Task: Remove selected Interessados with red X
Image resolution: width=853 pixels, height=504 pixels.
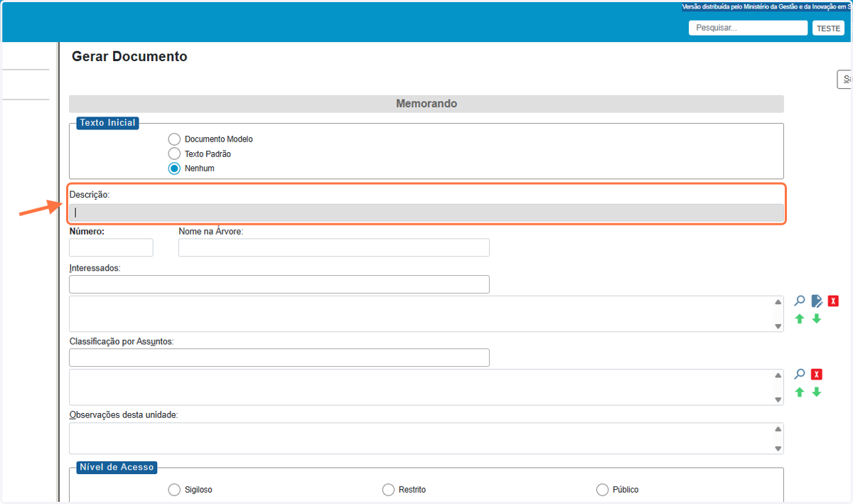Action: (833, 301)
